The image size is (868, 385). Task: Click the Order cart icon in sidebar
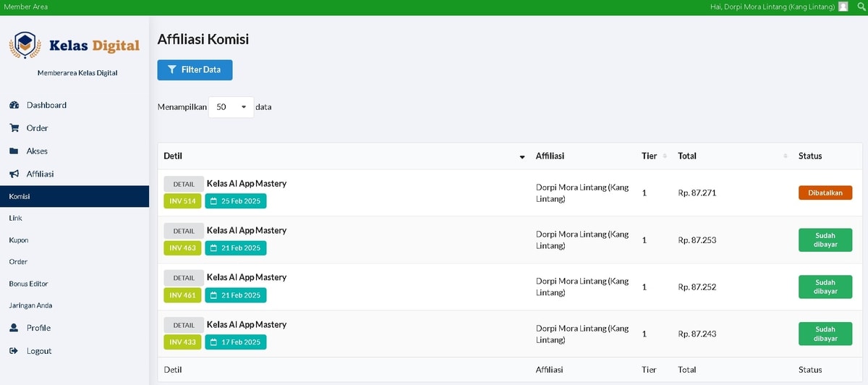14,128
